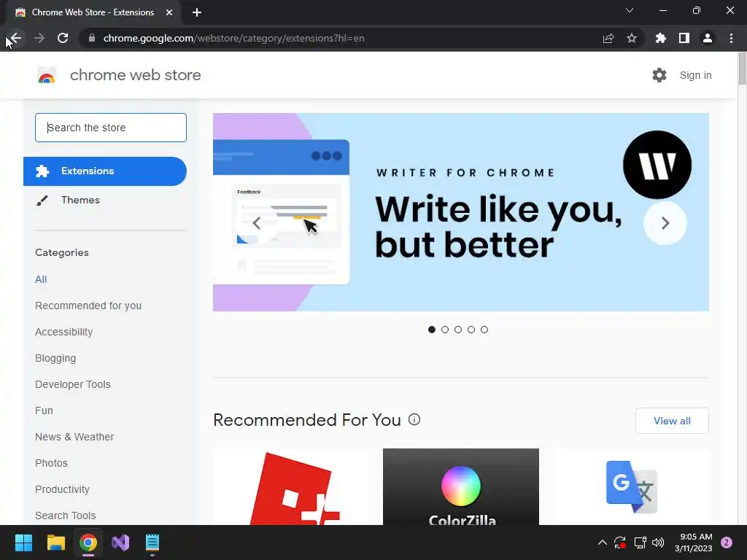The width and height of the screenshot is (747, 560).
Task: Open the Chrome profile avatar icon
Action: (x=708, y=38)
